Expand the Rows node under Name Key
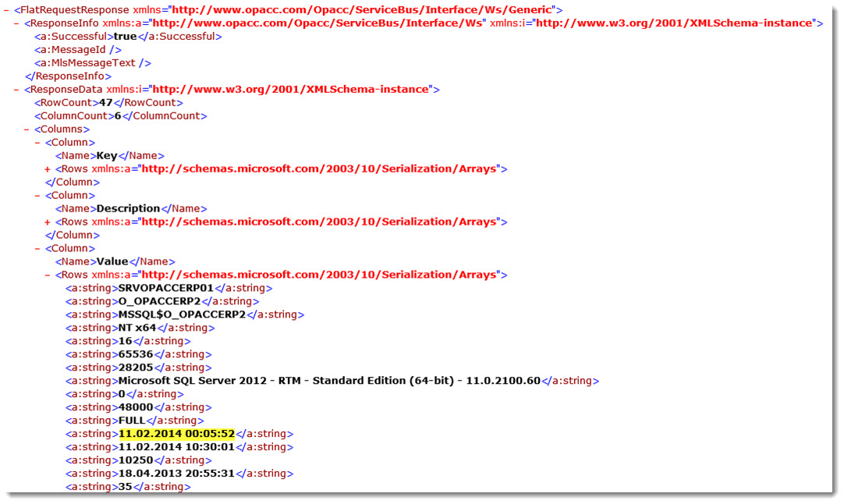The height and width of the screenshot is (504, 844). coord(48,169)
